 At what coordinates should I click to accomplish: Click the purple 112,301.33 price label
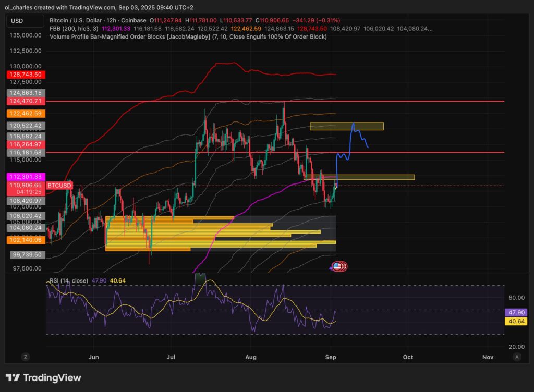tap(24, 177)
